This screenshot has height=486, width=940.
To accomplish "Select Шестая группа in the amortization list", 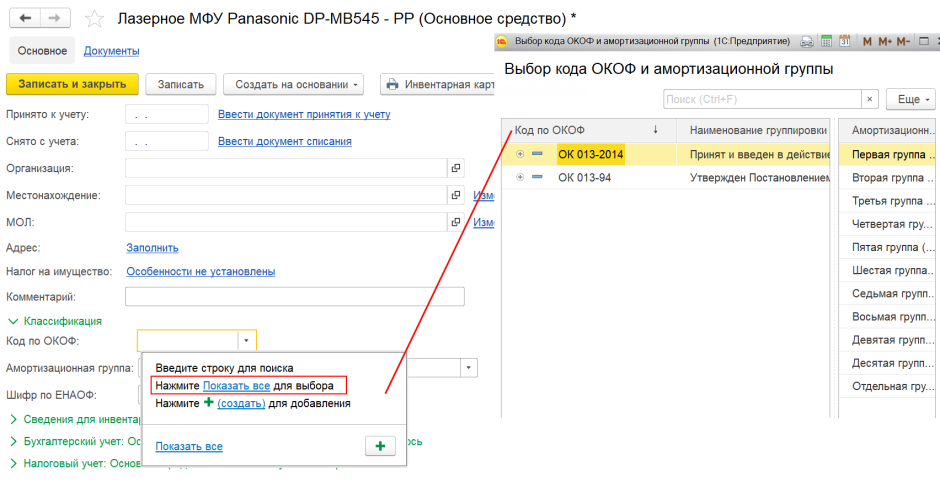I will click(x=888, y=270).
